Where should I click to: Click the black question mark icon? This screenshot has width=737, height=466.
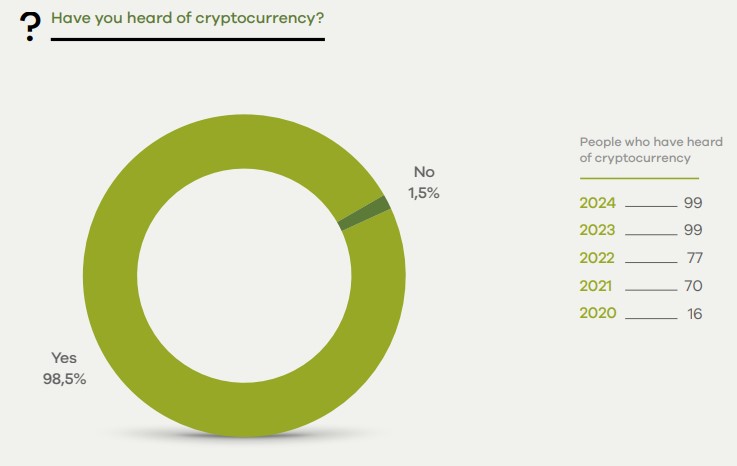(31, 27)
